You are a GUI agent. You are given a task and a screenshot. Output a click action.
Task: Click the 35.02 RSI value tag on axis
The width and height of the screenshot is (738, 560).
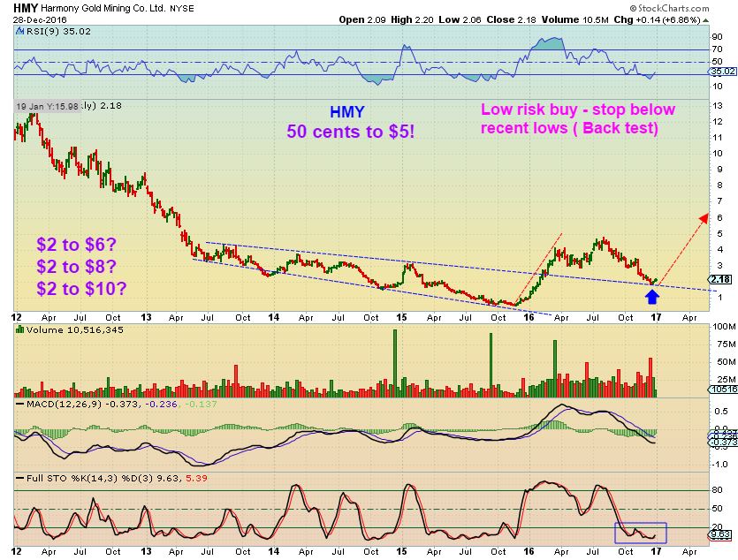tap(722, 72)
